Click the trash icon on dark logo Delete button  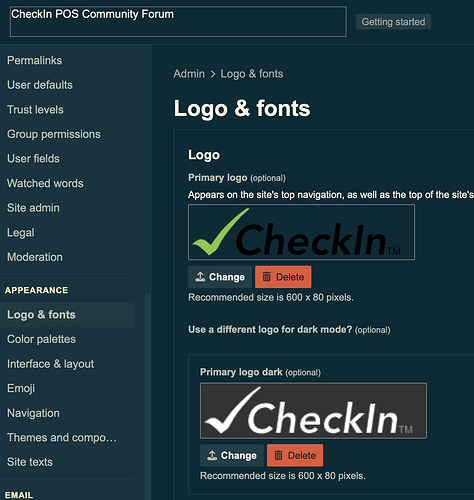pos(278,455)
